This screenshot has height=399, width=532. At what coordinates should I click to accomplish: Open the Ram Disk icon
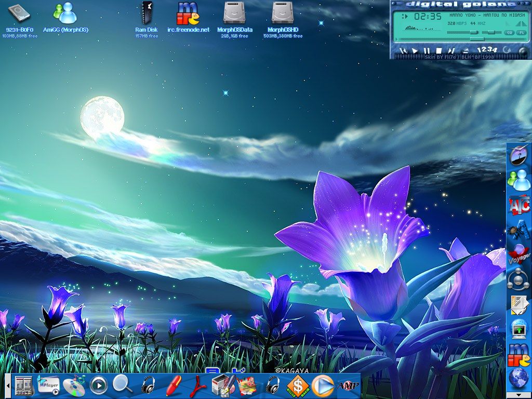(x=147, y=13)
